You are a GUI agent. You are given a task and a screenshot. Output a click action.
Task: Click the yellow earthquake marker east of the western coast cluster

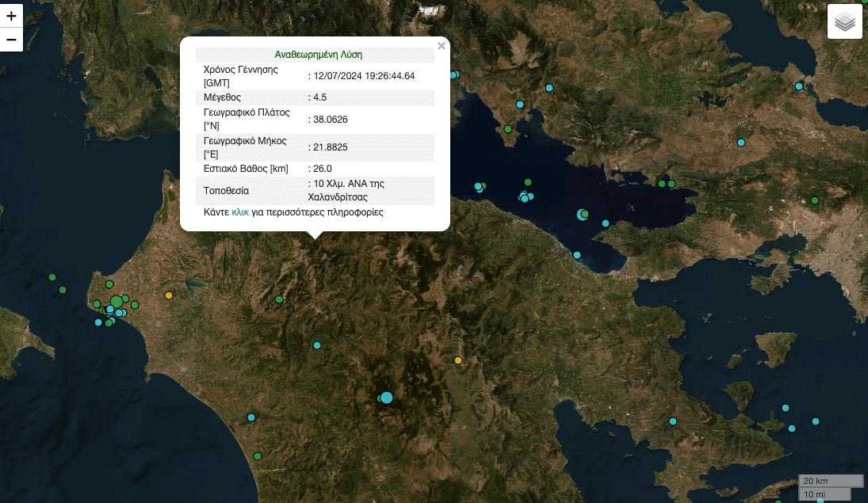pyautogui.click(x=169, y=295)
